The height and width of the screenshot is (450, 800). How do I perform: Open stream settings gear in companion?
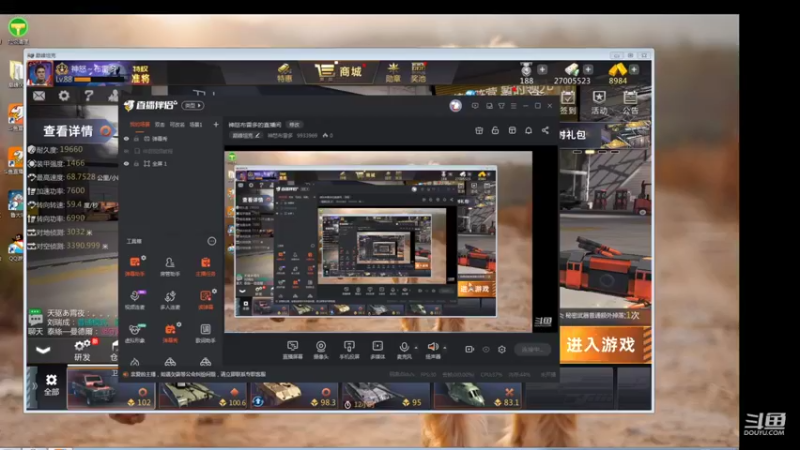pyautogui.click(x=502, y=349)
